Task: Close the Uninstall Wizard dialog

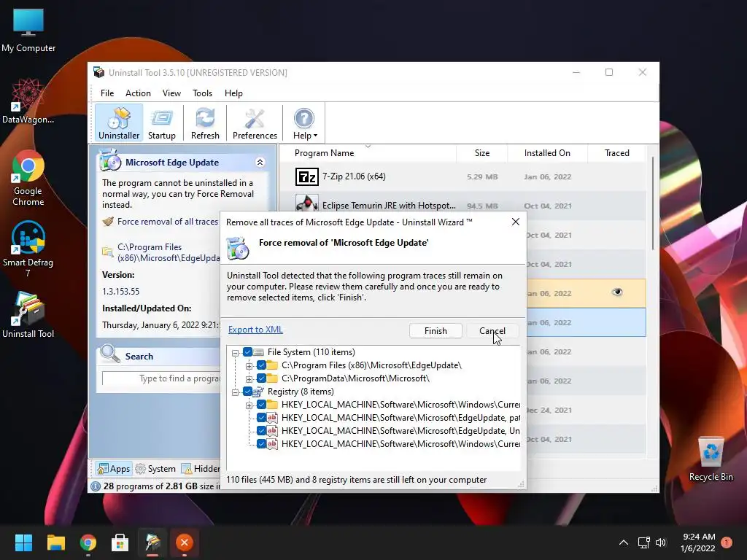Action: (516, 222)
